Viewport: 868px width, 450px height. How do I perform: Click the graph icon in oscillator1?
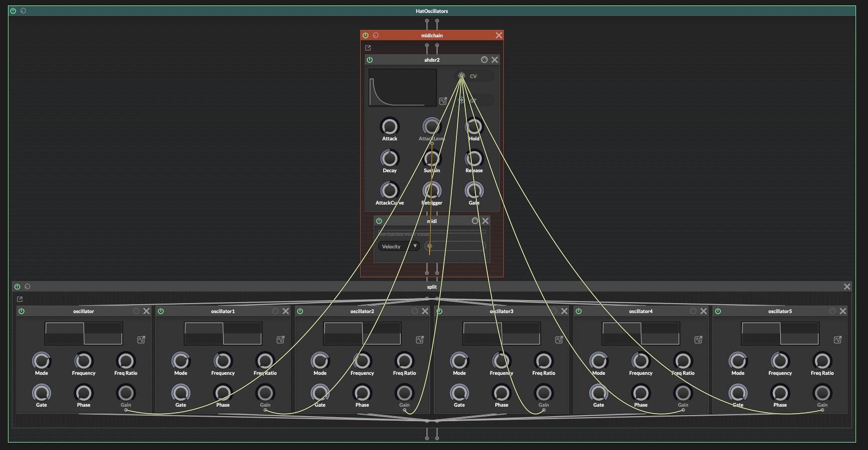[281, 339]
